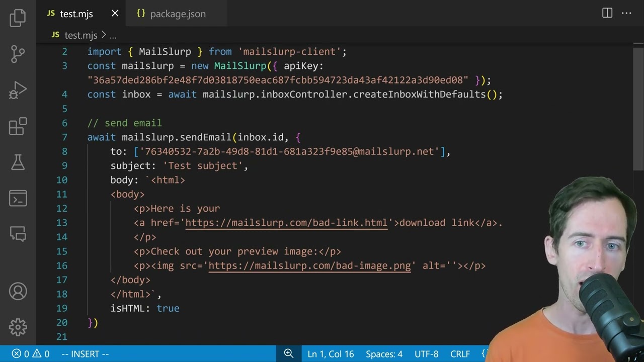This screenshot has width=644, height=362.
Task: Open the Manage settings gear
Action: pos(18,327)
